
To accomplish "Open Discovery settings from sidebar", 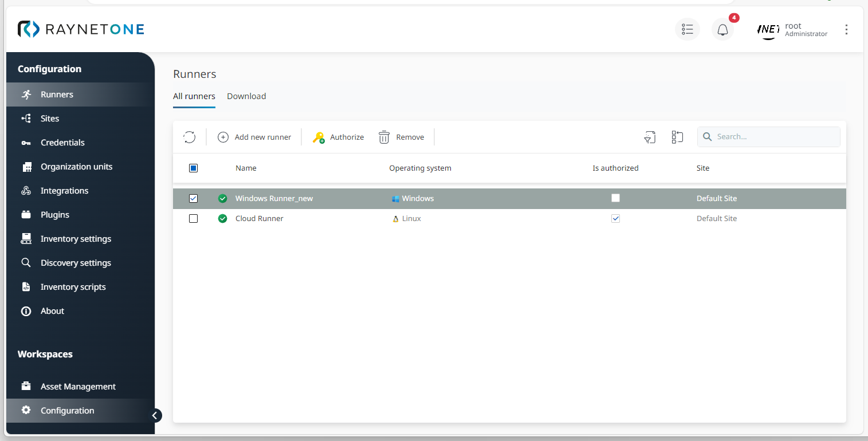I will coord(75,262).
